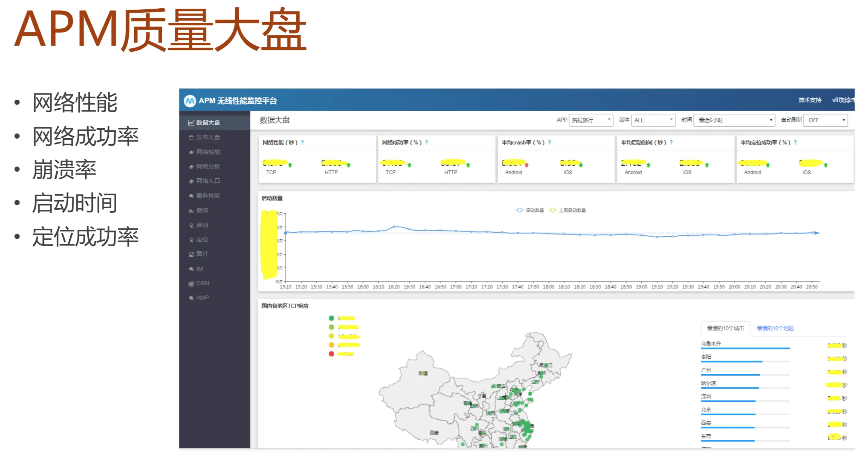Select the 最慢的10个城市 tab
This screenshot has width=868, height=467.
click(x=725, y=328)
